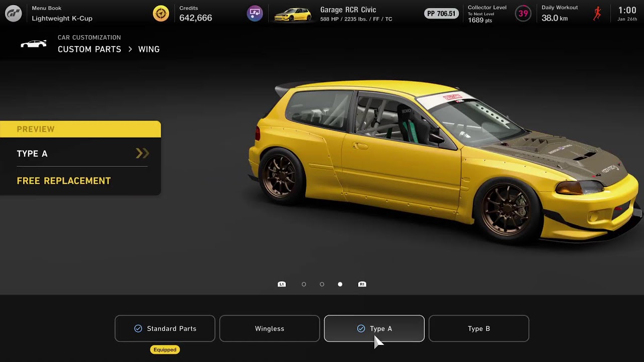Click the Daily Workout 38.0 km value
Screen dimensions: 644x362
[554, 18]
